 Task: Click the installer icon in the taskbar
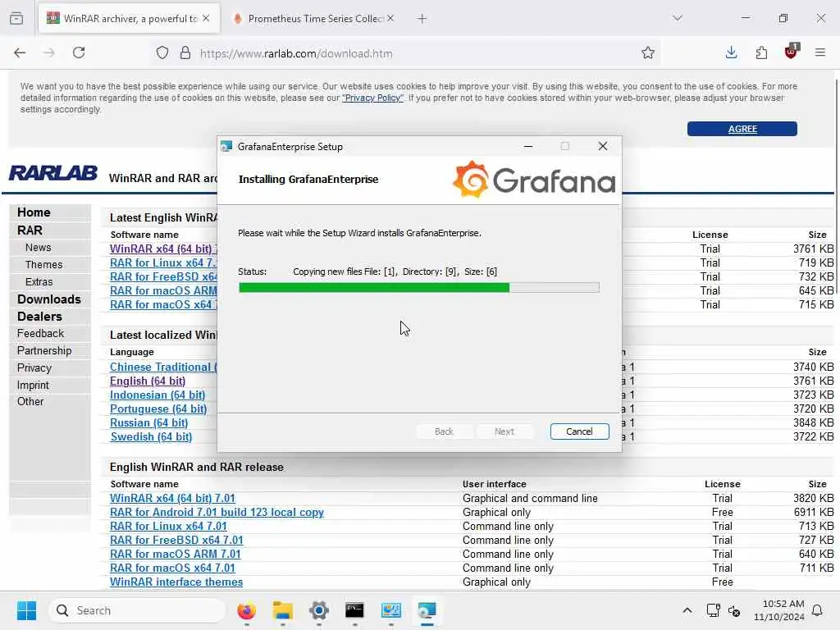pos(427,610)
